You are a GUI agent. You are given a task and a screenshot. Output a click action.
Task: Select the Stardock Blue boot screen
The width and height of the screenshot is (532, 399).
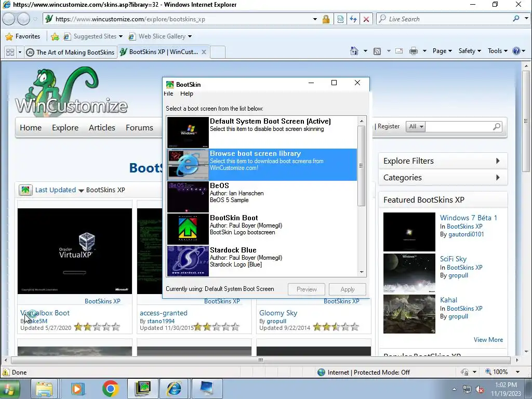262,261
